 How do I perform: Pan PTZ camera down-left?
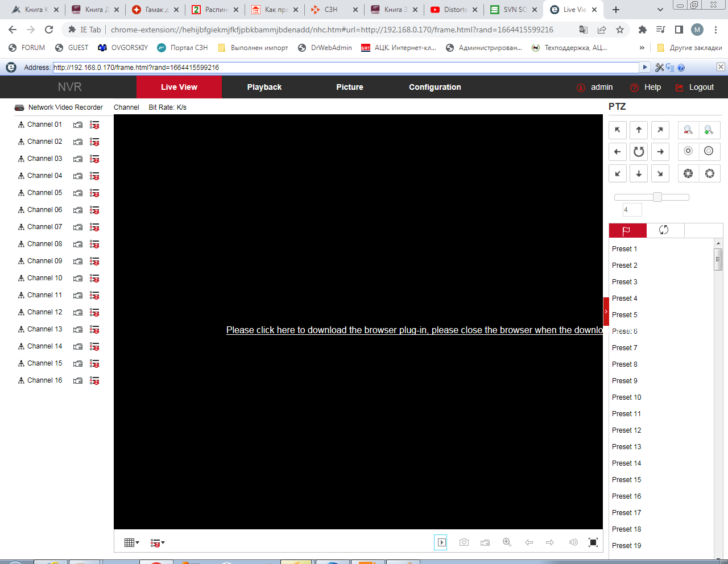tap(618, 173)
